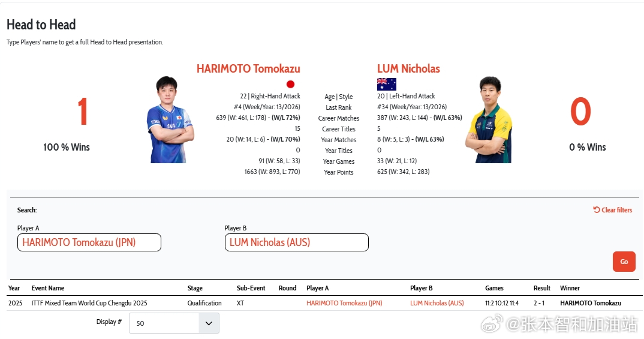The height and width of the screenshot is (339, 644).
Task: Focus the Player B input field
Action: [297, 242]
